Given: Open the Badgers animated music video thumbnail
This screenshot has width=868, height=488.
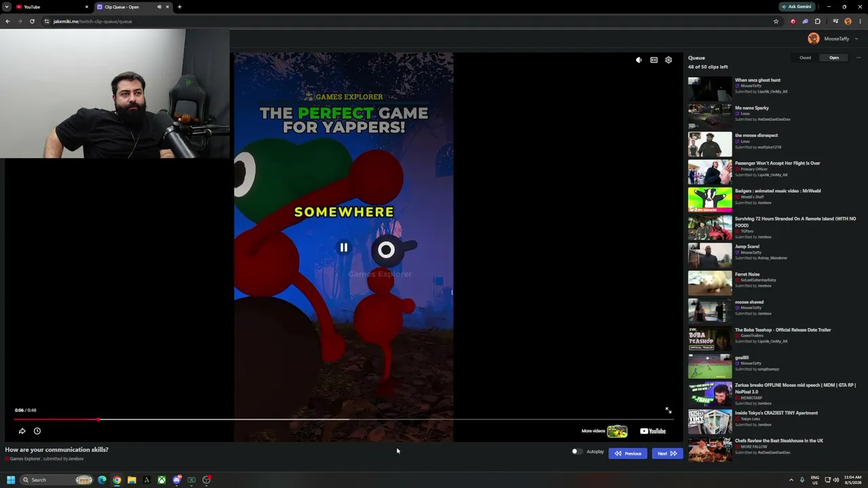Looking at the screenshot, I should [710, 200].
